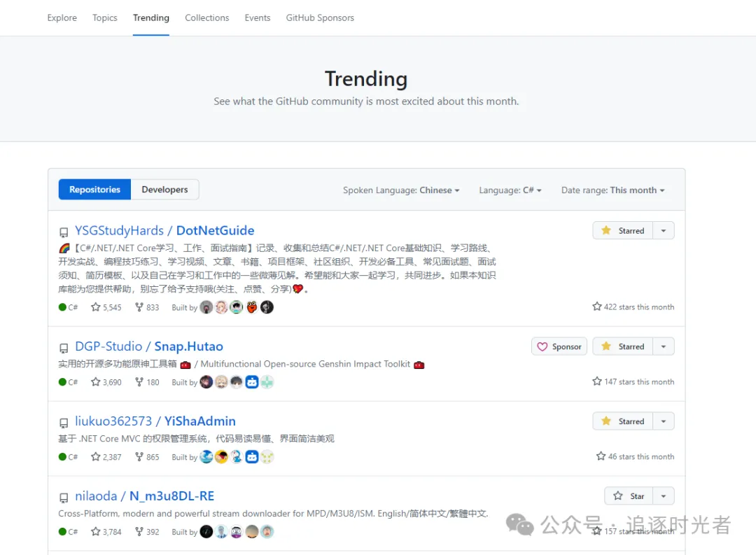Click fourth contributor avatar of N_m3u8DL-RE

pos(252,531)
